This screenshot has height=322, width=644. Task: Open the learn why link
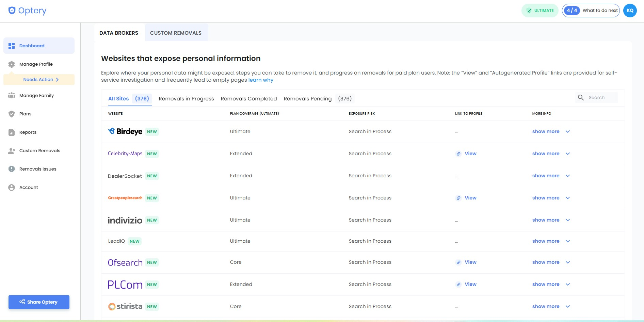[x=261, y=80]
